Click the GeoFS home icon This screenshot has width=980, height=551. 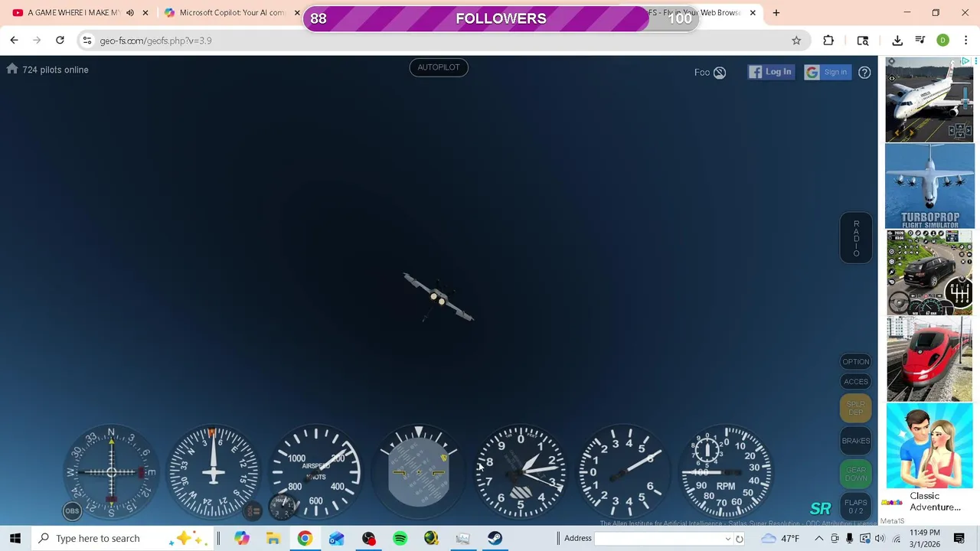point(11,69)
